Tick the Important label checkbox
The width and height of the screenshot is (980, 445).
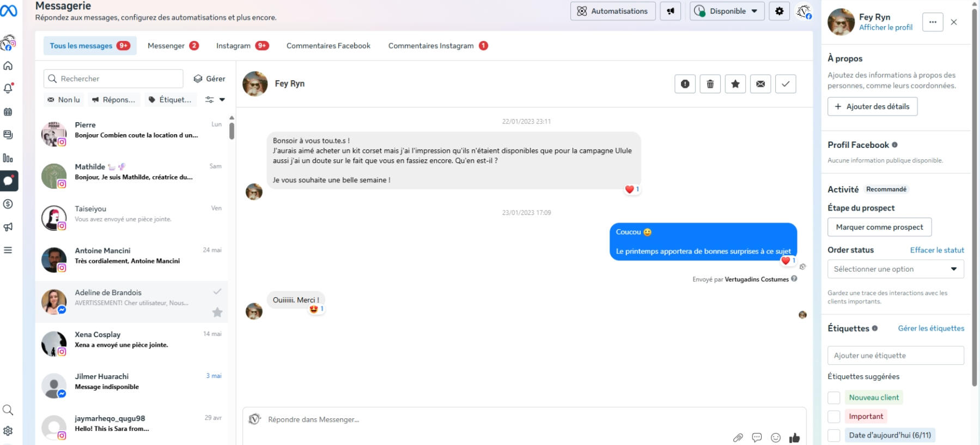click(x=833, y=417)
